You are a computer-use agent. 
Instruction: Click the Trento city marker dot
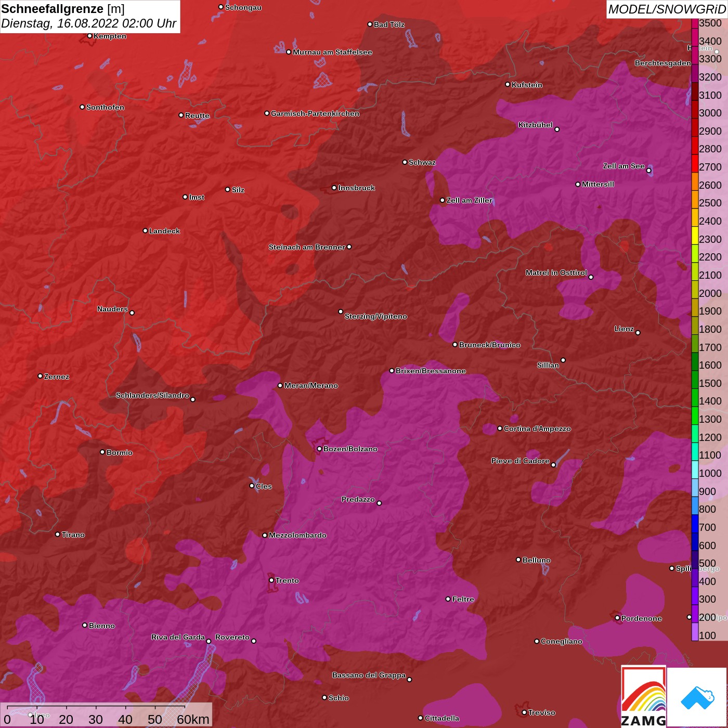[271, 580]
